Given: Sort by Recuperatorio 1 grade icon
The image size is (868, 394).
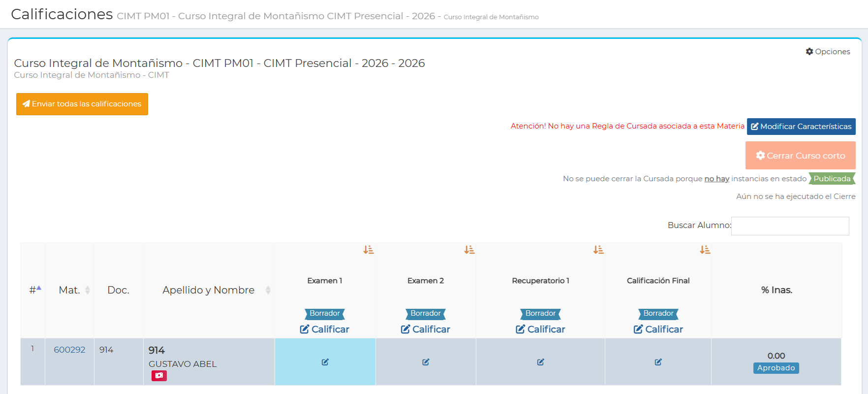Looking at the screenshot, I should pyautogui.click(x=598, y=250).
